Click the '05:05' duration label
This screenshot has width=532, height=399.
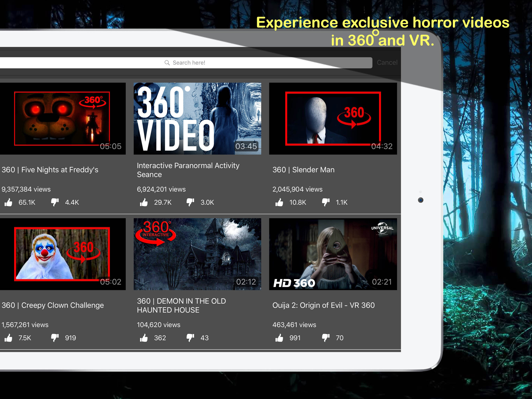111,146
